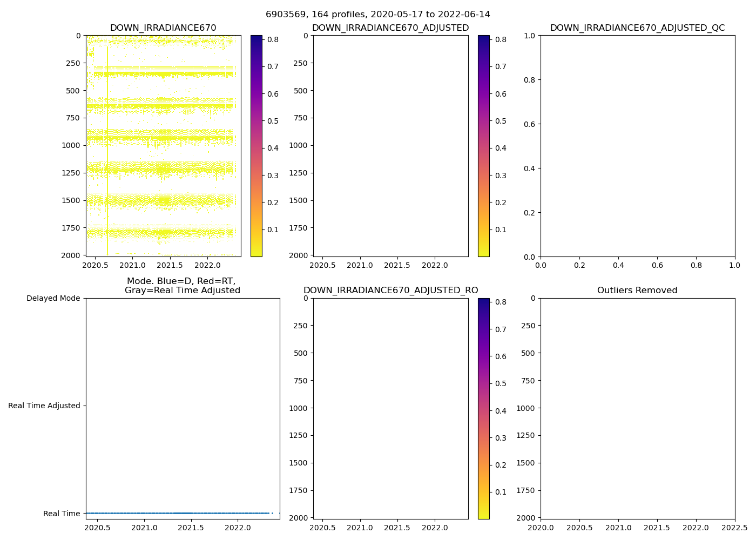Click inside the empty DOWN_IRRADIANCE670_ADJUSTED_QC axes
Screen dimensions: 756x540
pyautogui.click(x=637, y=146)
